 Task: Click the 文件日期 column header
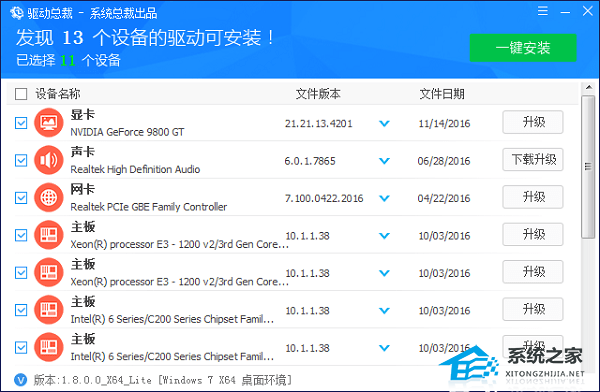442,94
